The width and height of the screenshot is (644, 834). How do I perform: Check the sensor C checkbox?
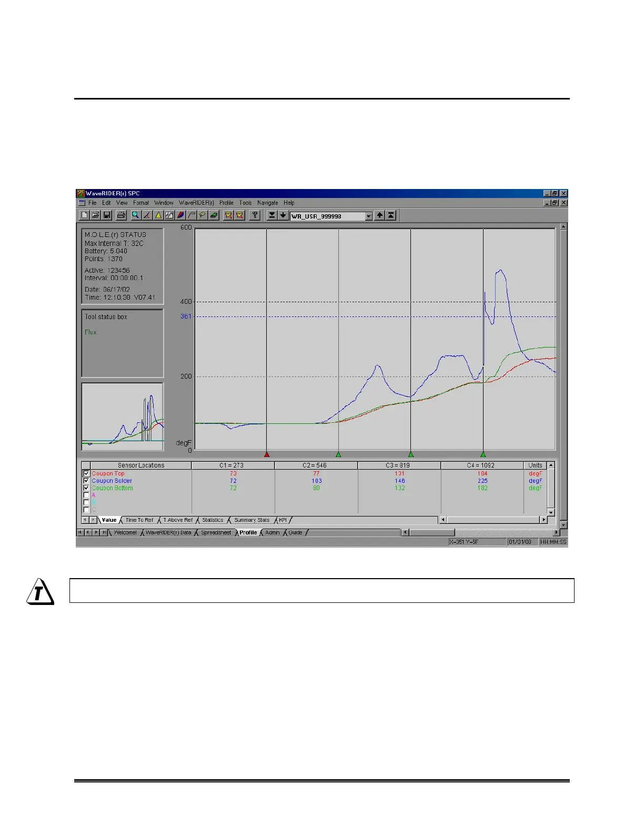point(86,510)
